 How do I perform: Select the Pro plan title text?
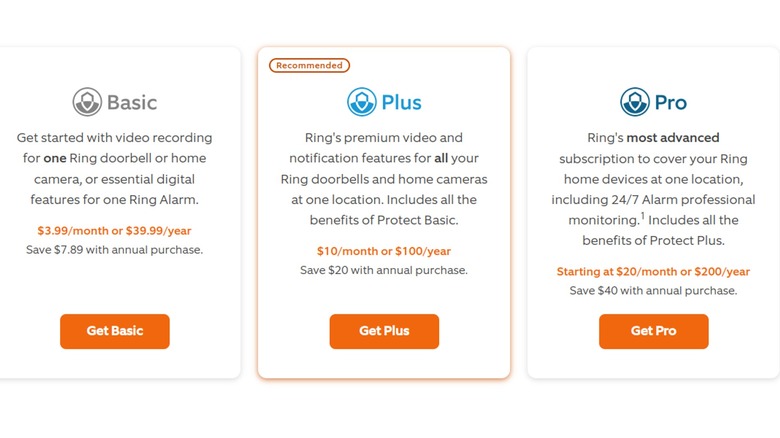tap(671, 102)
